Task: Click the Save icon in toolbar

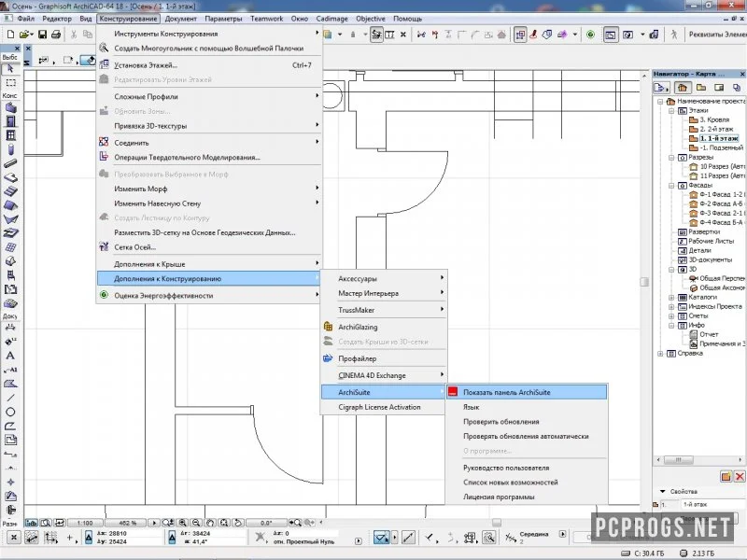Action: (x=42, y=35)
